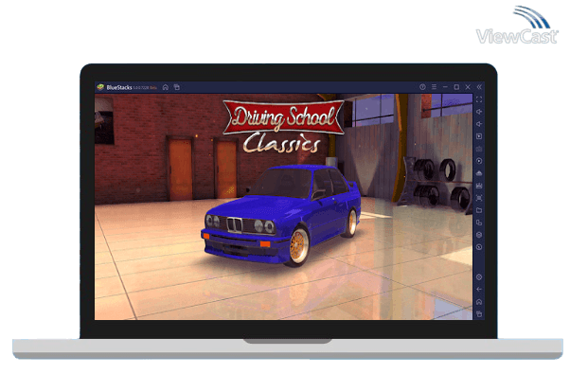This screenshot has width=570, height=392.
Task: Open the greyed keyboard controls icon
Action: [x=479, y=149]
